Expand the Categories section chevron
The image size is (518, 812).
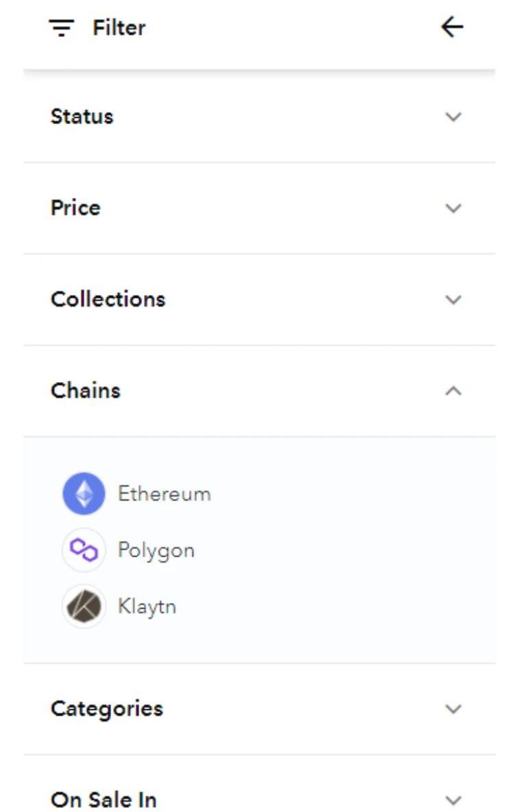[453, 709]
